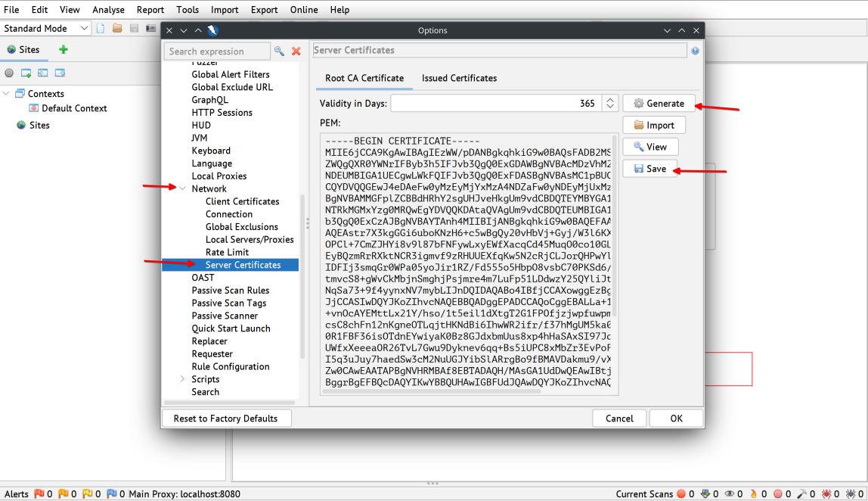Click the green plus beside Sites tab
Image resolution: width=868 pixels, height=501 pixels.
click(64, 50)
